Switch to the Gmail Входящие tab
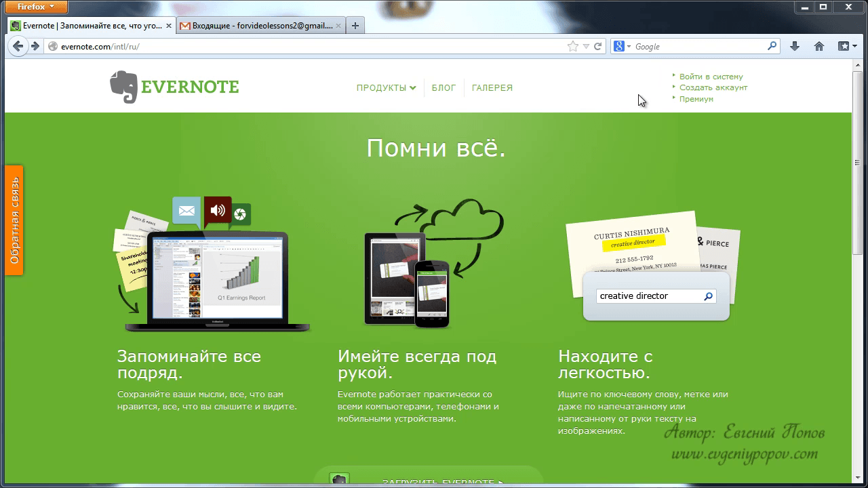 click(x=261, y=26)
